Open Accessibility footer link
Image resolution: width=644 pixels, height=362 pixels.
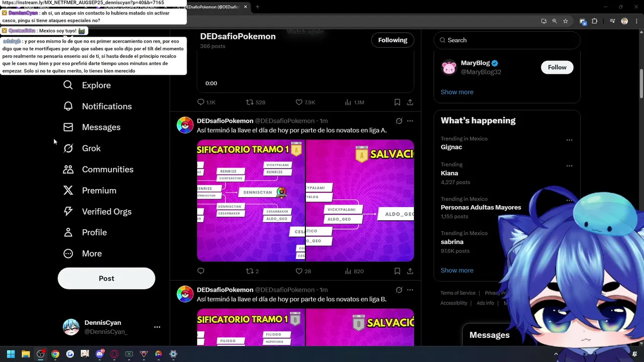point(454,303)
